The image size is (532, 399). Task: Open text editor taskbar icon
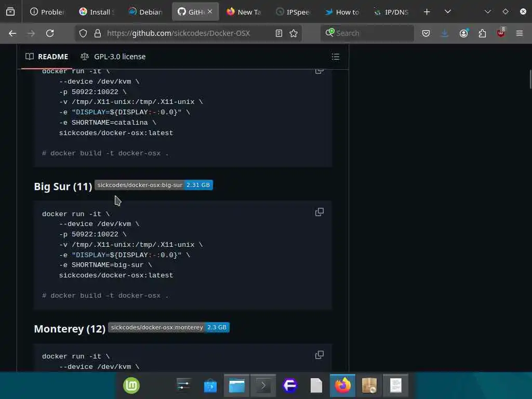click(395, 385)
